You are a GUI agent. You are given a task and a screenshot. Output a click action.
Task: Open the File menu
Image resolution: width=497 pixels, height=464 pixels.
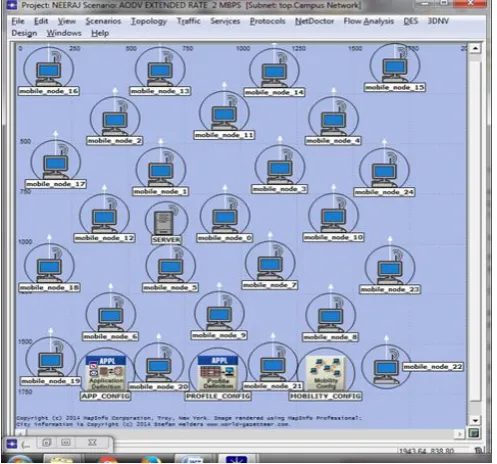click(18, 21)
